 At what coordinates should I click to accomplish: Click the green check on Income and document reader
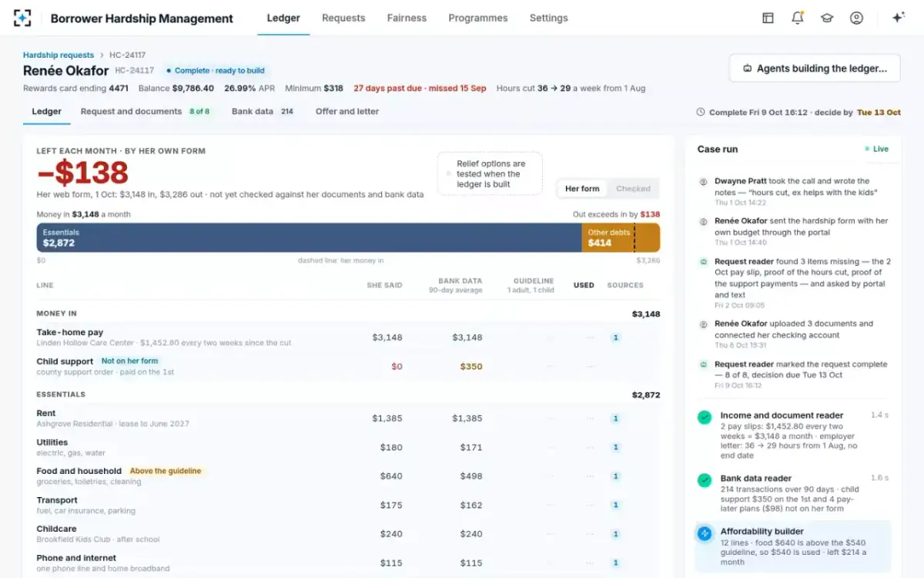[x=704, y=417]
